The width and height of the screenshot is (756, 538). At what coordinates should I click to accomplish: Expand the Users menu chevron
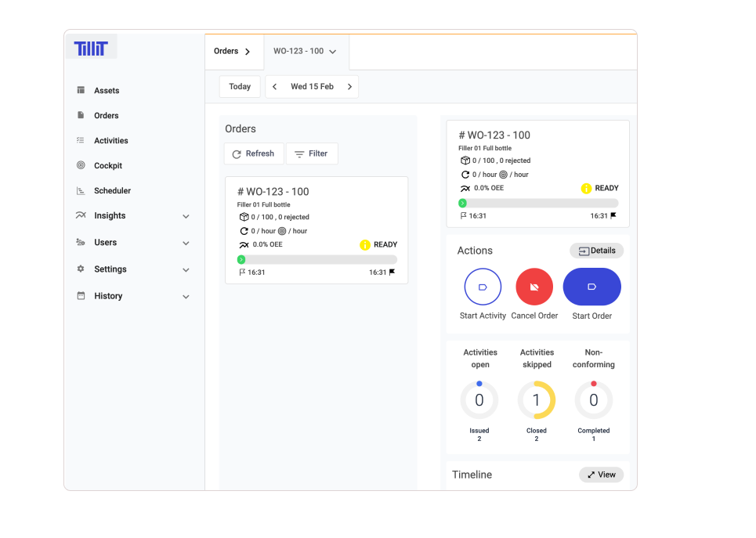coord(186,243)
